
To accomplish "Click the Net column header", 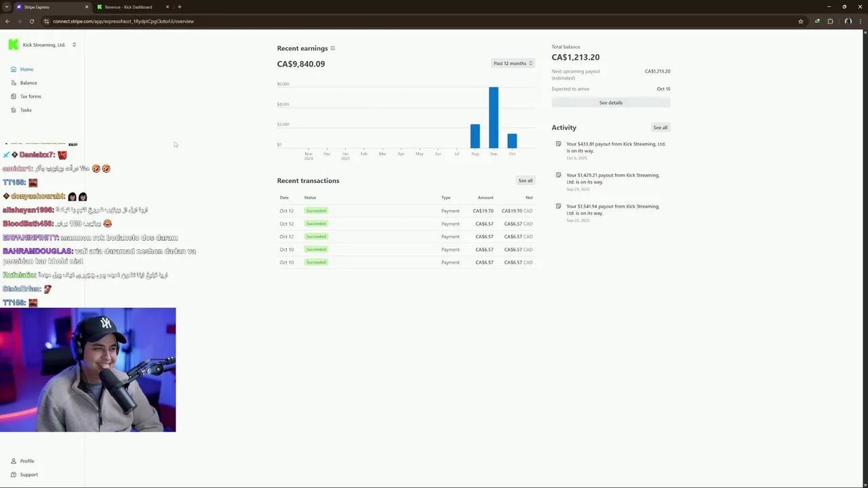I will (529, 197).
